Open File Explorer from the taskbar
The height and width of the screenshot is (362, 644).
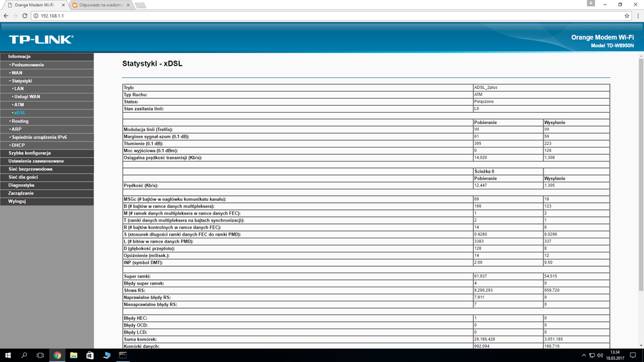pyautogui.click(x=73, y=355)
